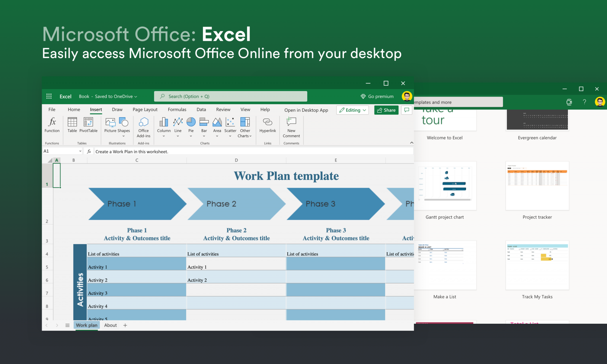This screenshot has width=607, height=364.
Task: Go to next sheet arrow
Action: pos(57,325)
